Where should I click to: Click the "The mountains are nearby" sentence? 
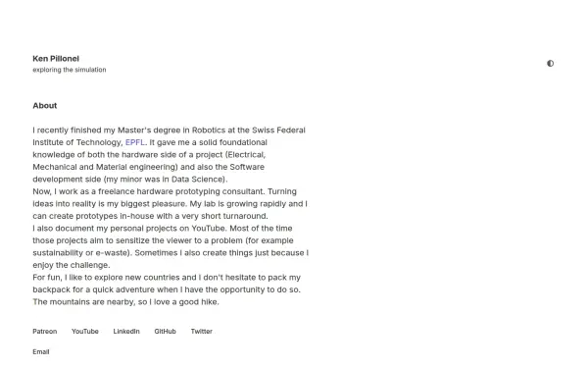point(83,302)
